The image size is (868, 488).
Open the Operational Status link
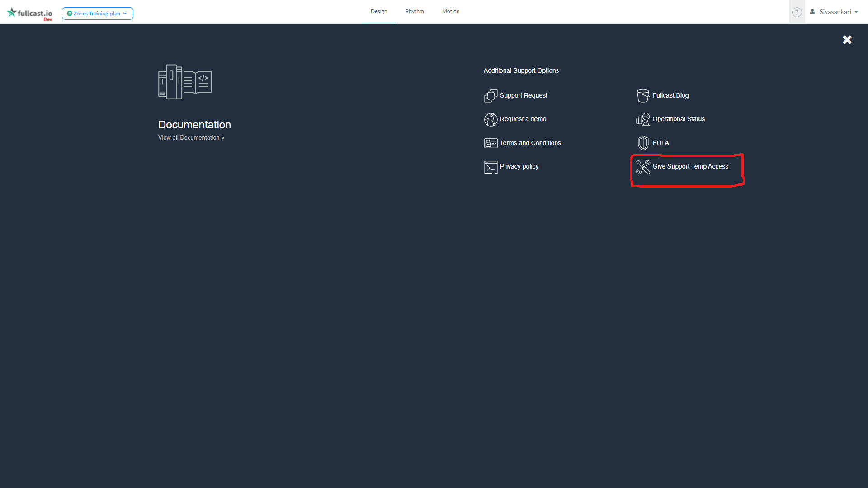tap(678, 119)
